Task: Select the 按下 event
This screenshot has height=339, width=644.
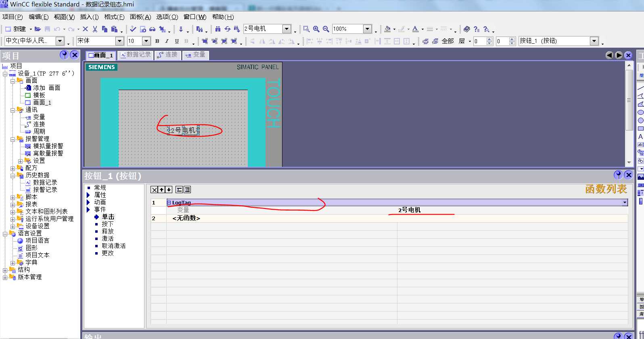Action: [x=107, y=224]
